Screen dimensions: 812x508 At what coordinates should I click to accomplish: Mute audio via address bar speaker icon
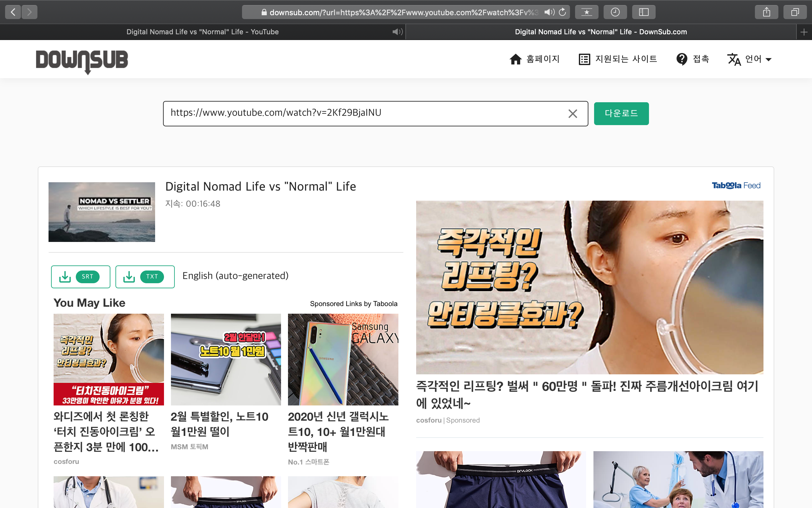point(549,12)
